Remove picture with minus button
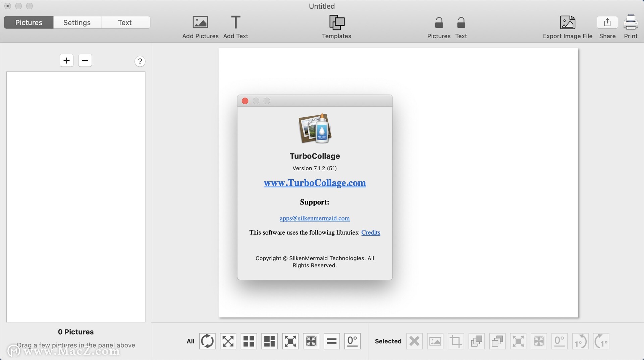Image resolution: width=644 pixels, height=360 pixels. tap(85, 60)
